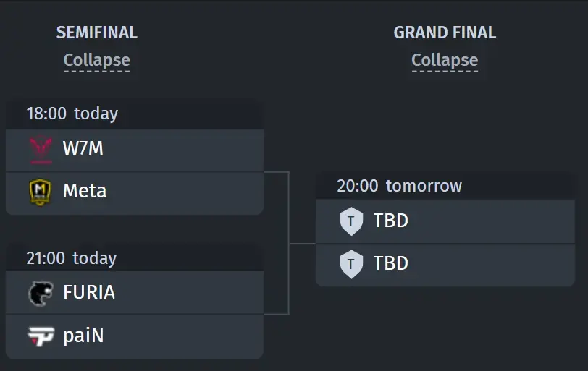Click the paiN team logo
The height and width of the screenshot is (371, 588).
pos(41,336)
